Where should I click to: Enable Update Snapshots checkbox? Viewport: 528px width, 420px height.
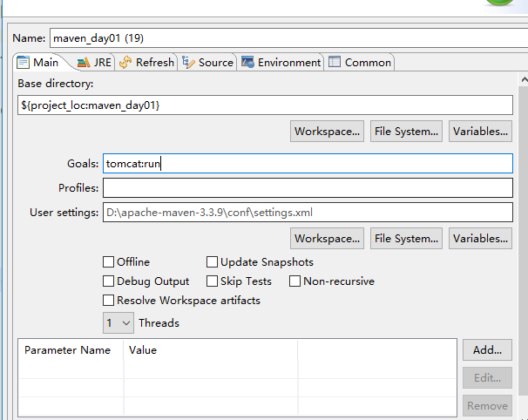click(x=212, y=262)
